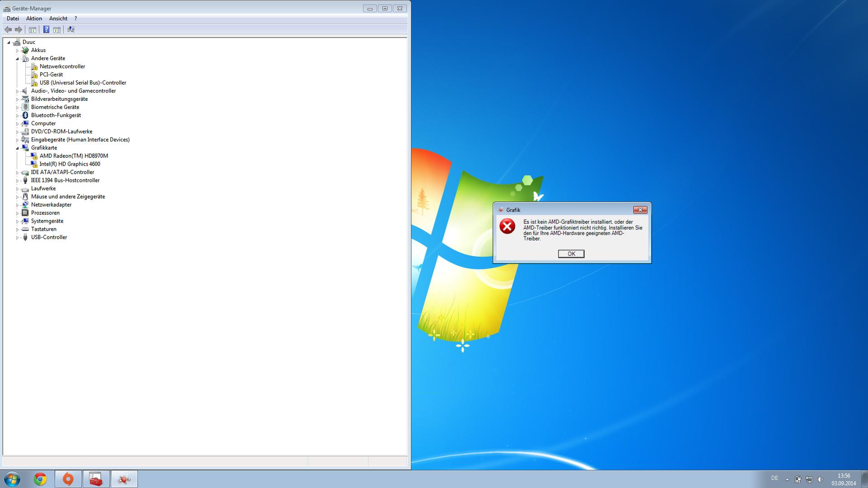Image resolution: width=868 pixels, height=488 pixels.
Task: Click the scan for hardware changes icon
Action: tap(71, 29)
